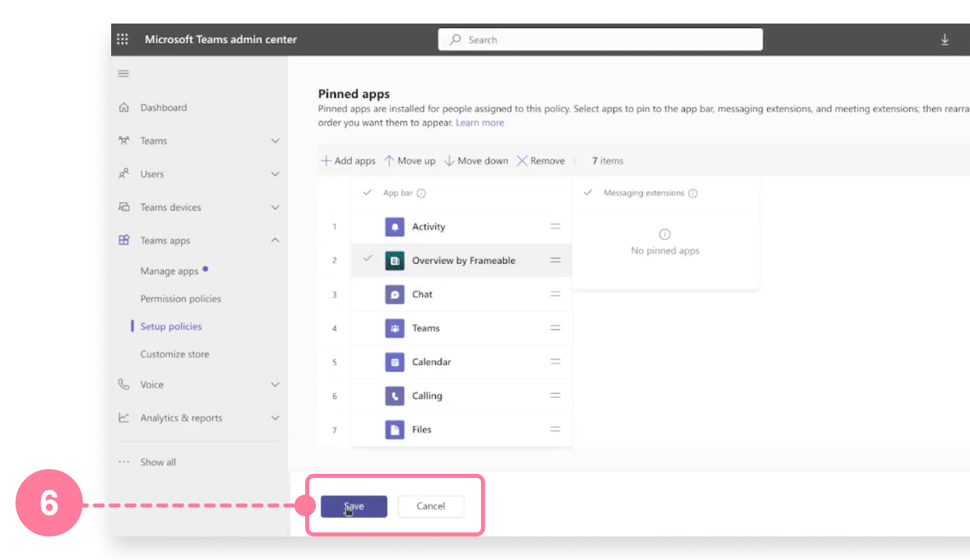This screenshot has height=560, width=970.
Task: Select the Calendar row label
Action: pyautogui.click(x=432, y=362)
